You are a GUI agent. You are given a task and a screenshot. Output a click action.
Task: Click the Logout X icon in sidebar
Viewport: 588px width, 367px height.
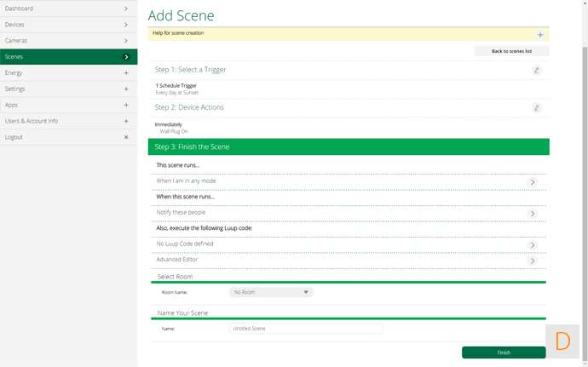click(x=126, y=137)
